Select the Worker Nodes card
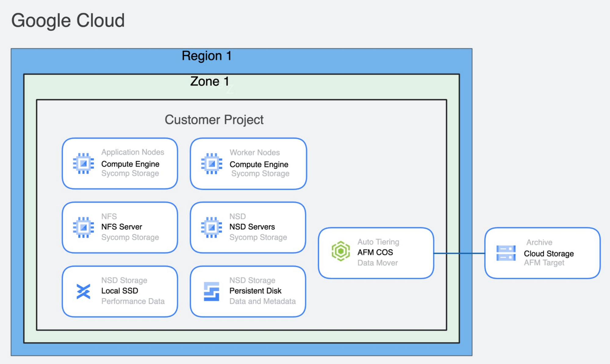Image resolution: width=610 pixels, height=364 pixels. click(x=248, y=164)
